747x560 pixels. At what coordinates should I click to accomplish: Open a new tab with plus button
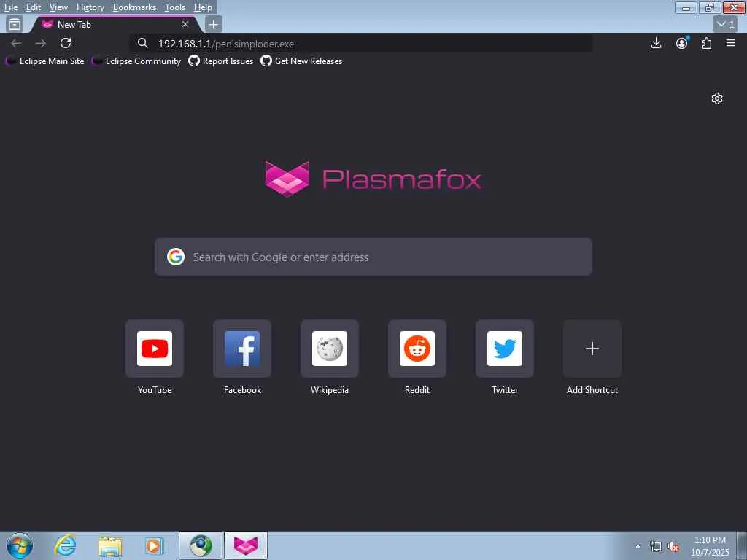(214, 24)
